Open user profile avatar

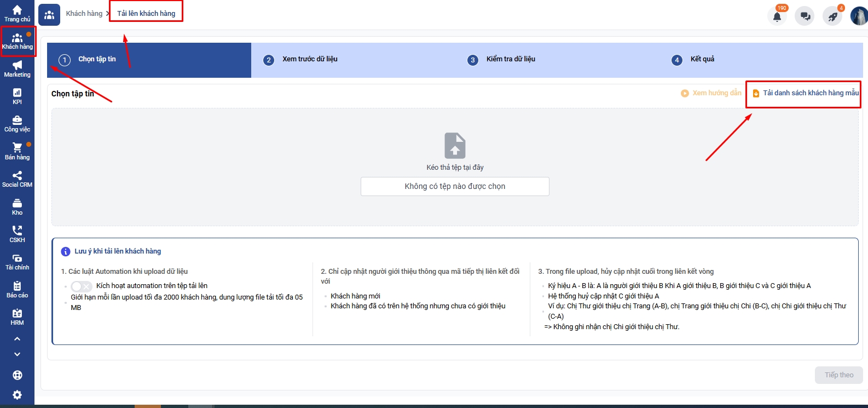(859, 16)
